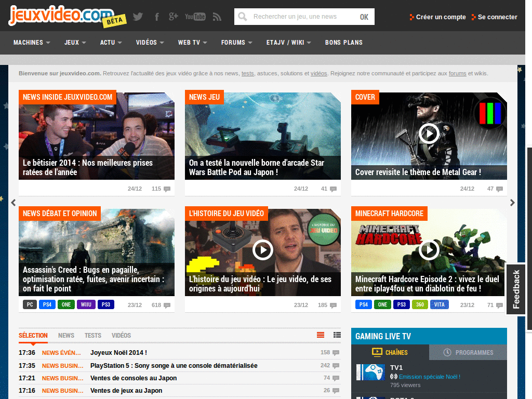Open comments icon for PlayStation 5 news
532x399 pixels.
(x=336, y=366)
